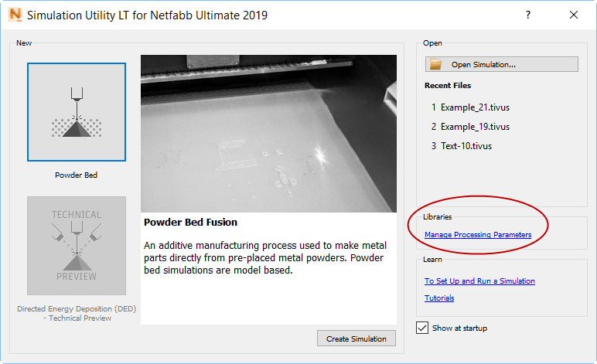This screenshot has height=364, width=597.
Task: Click the Recent Files heading
Action: [448, 86]
